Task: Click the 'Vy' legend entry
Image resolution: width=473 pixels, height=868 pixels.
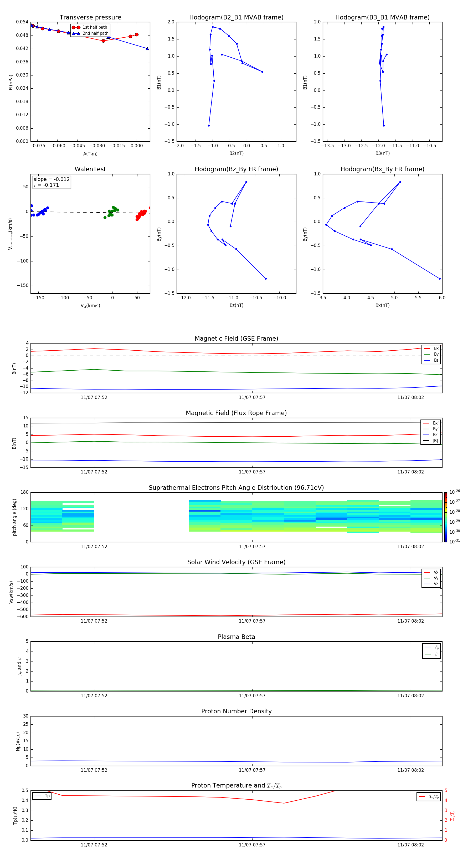Action: 431,578
